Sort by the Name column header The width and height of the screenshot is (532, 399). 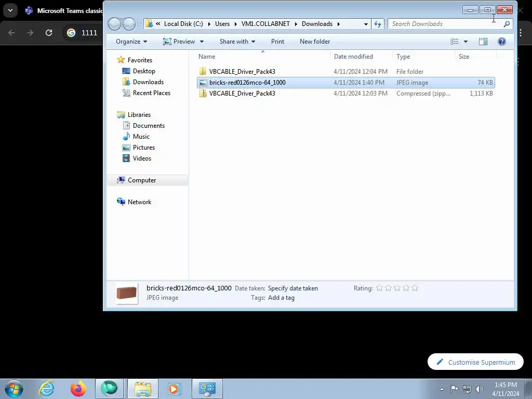[x=263, y=57]
